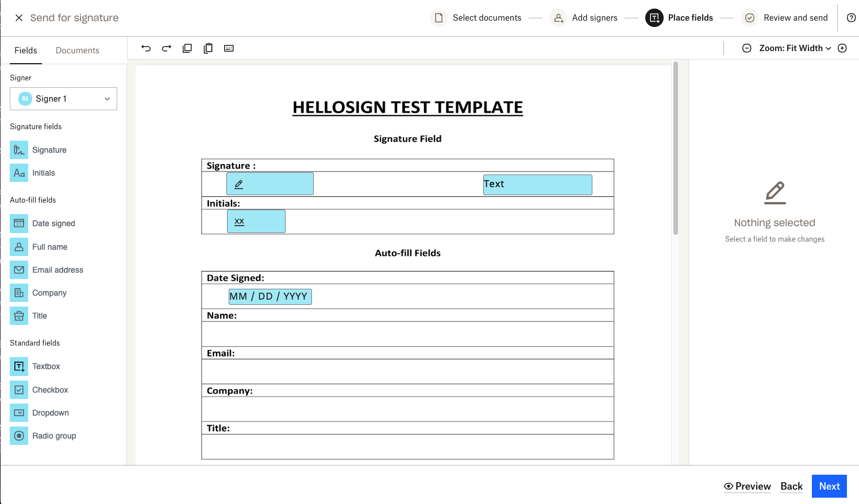Click the Back link
The width and height of the screenshot is (859, 504).
pyautogui.click(x=791, y=486)
